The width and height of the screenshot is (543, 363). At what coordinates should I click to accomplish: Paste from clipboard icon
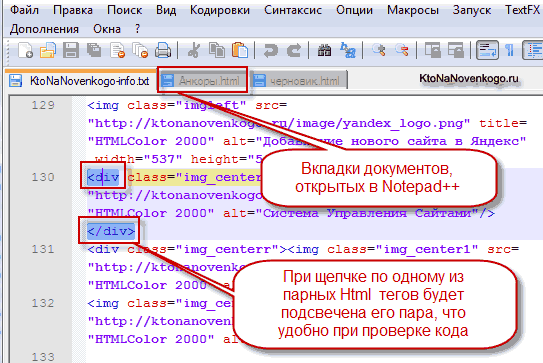240,51
